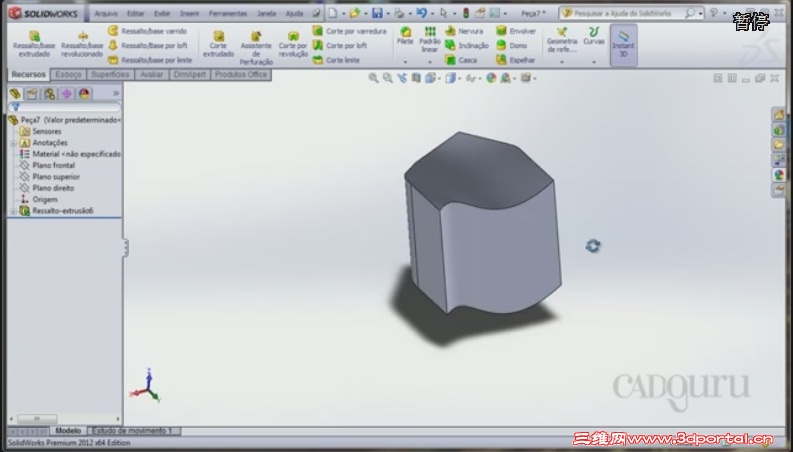This screenshot has height=452, width=793.
Task: Open the PropertyManager tab icon
Action: point(32,94)
